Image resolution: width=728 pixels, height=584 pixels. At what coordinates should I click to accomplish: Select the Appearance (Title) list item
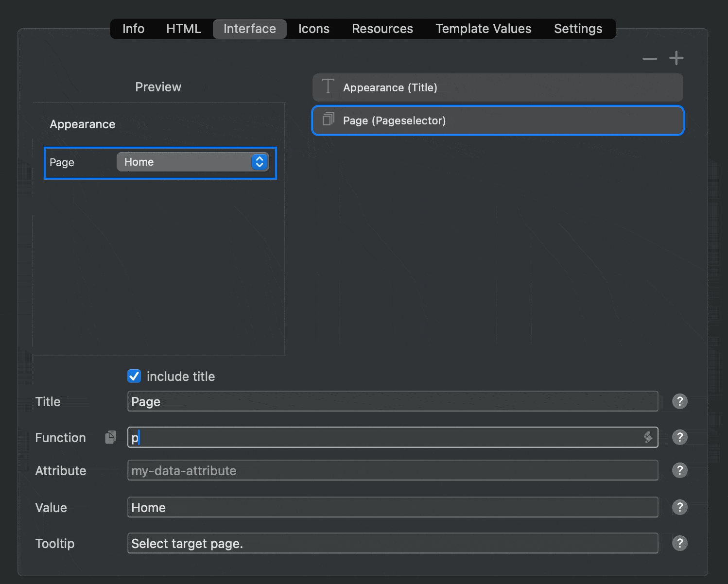coord(498,87)
